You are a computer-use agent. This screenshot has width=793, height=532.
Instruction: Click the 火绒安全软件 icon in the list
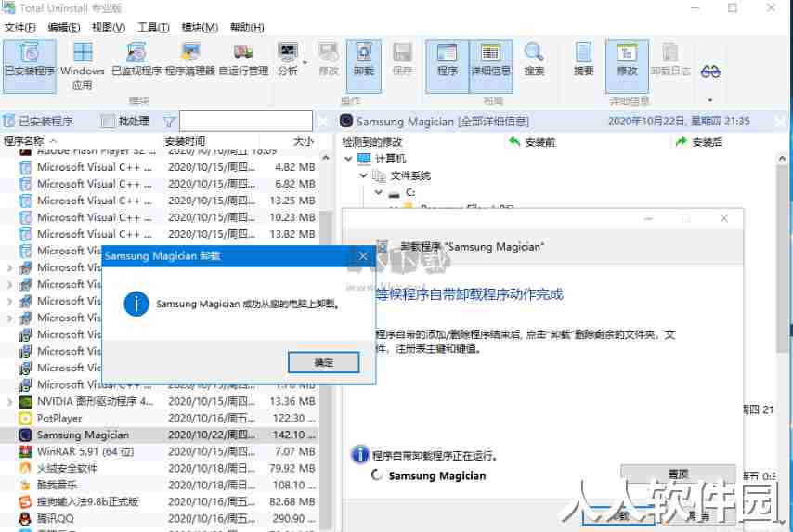click(25, 468)
